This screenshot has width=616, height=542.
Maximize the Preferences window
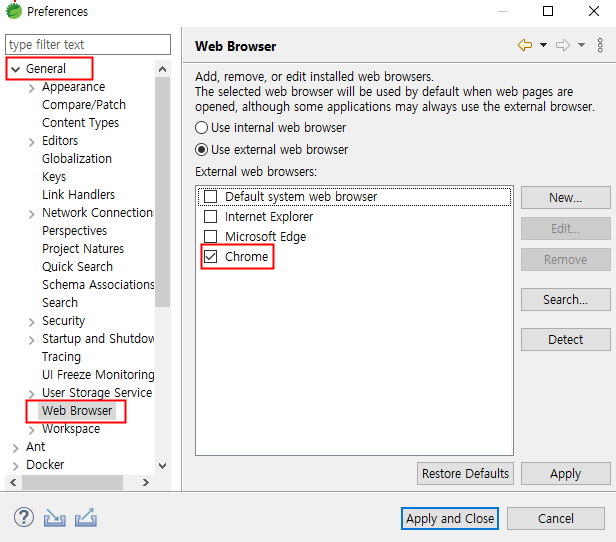coord(548,11)
